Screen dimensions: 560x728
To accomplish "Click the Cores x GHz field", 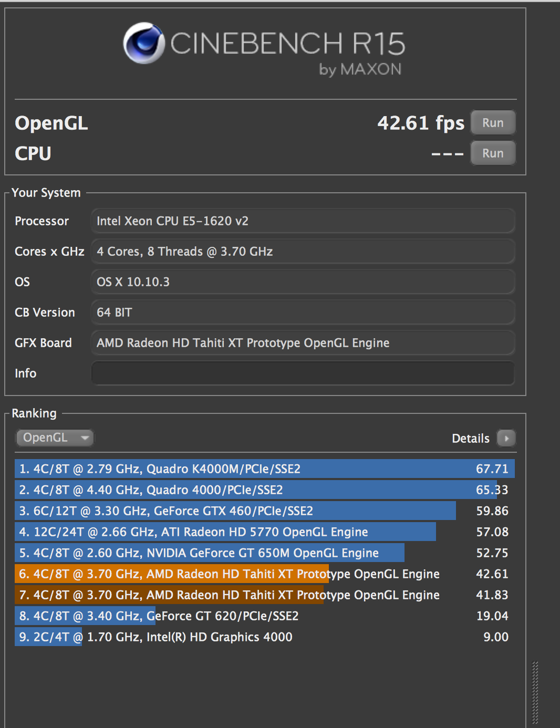I will point(303,252).
